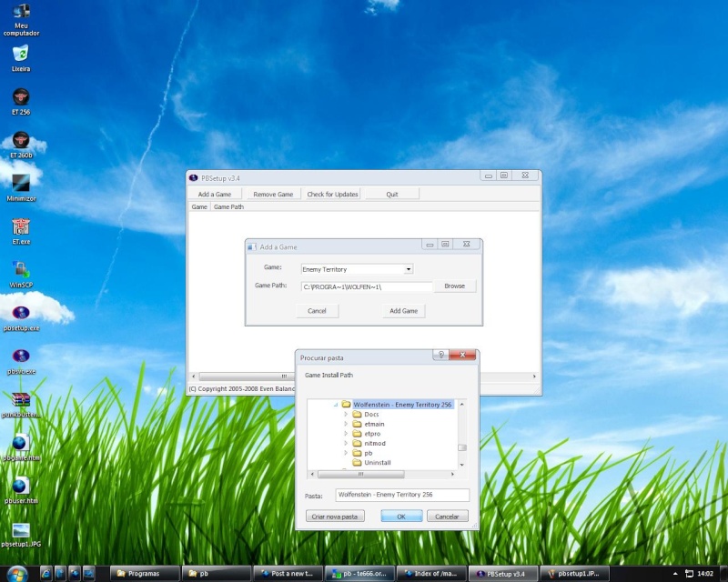
Task: Click the PBSetup v3.4 title bar icon
Action: tap(194, 177)
